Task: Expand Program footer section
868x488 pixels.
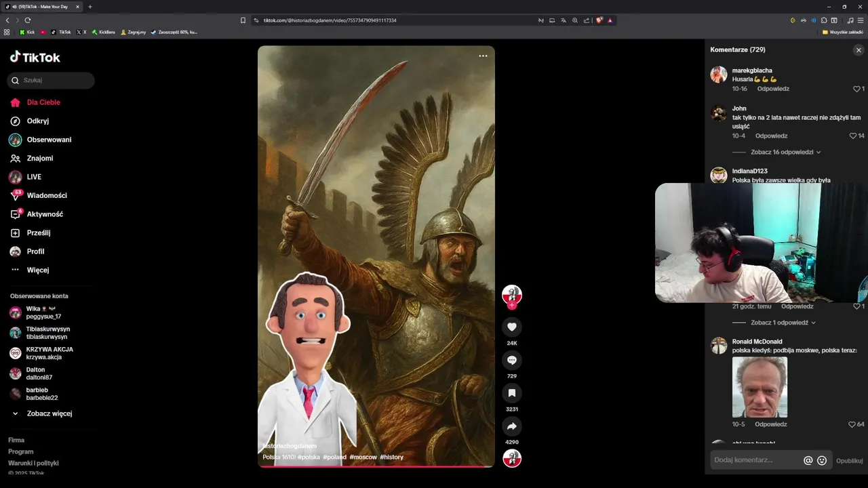Action: click(x=20, y=451)
